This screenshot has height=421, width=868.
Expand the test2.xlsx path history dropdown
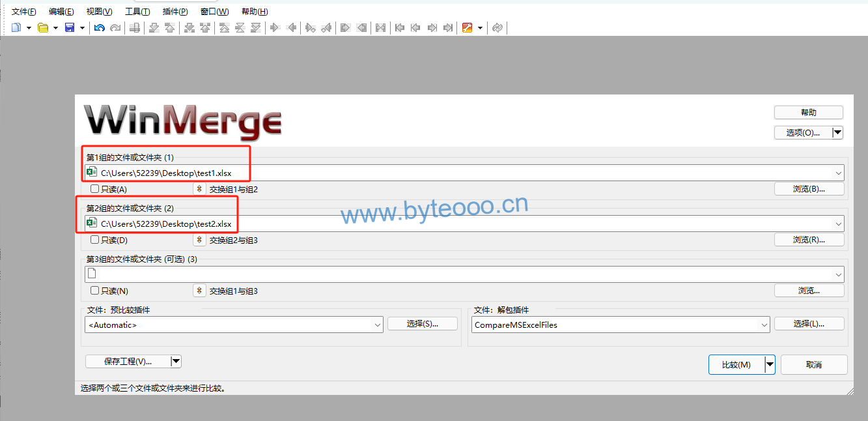click(838, 224)
